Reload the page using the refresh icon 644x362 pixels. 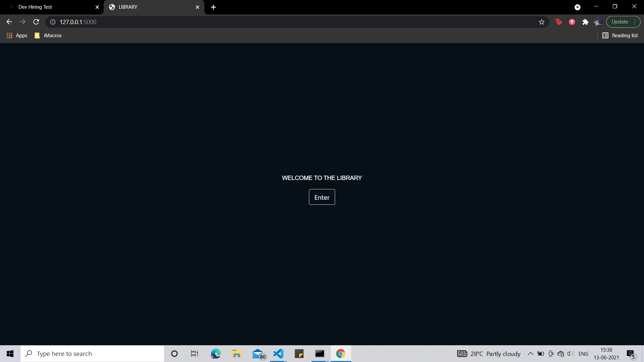36,22
